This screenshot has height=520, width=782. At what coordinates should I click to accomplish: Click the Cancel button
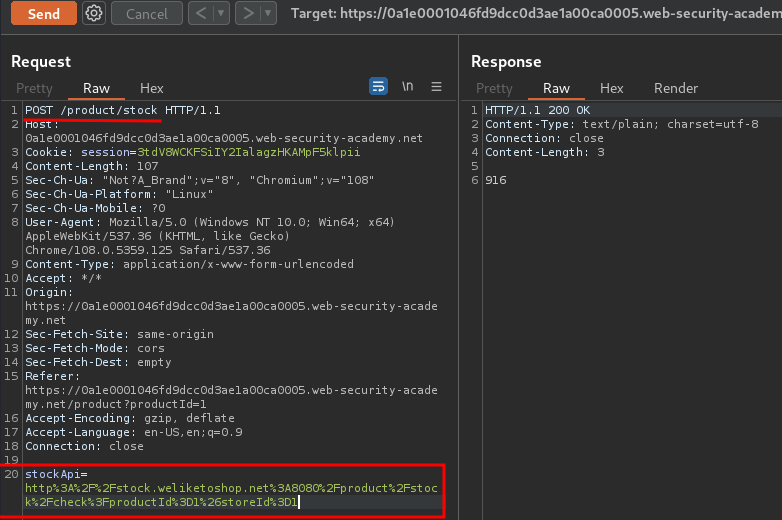(147, 13)
